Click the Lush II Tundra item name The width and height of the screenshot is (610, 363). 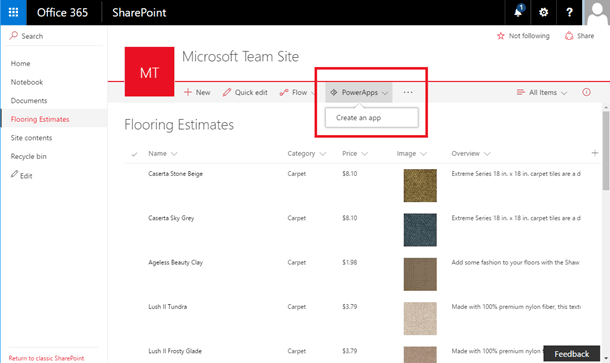click(x=168, y=307)
